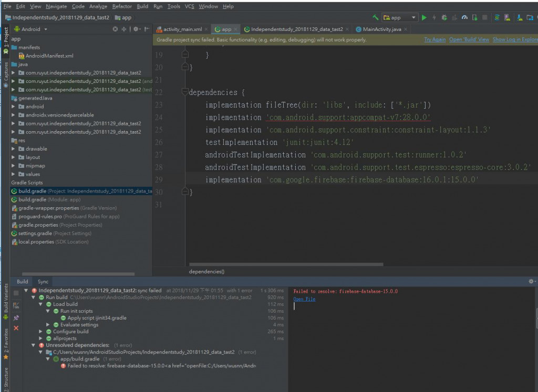Click the green Run app button
Screen dimensions: 538x392
424,17
